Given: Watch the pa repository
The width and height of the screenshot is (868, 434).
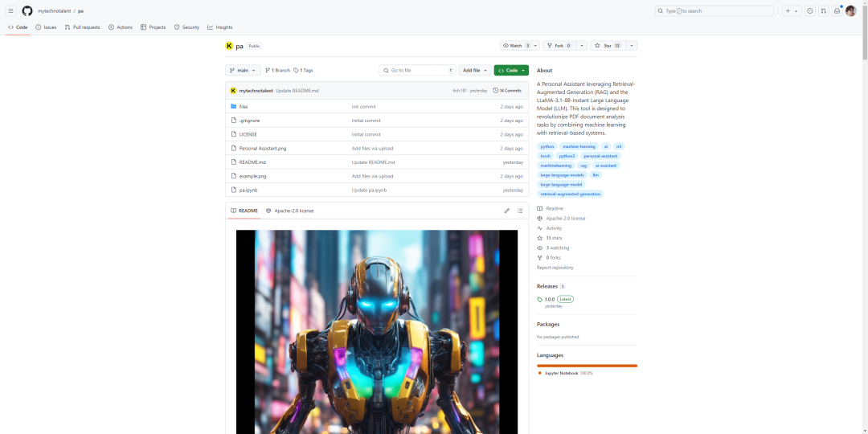Looking at the screenshot, I should pos(515,46).
